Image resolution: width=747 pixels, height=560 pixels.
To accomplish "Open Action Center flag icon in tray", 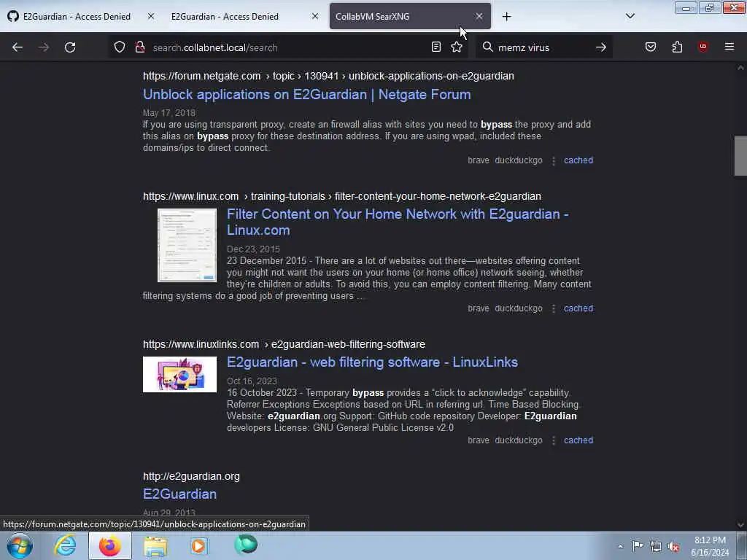I will [638, 546].
